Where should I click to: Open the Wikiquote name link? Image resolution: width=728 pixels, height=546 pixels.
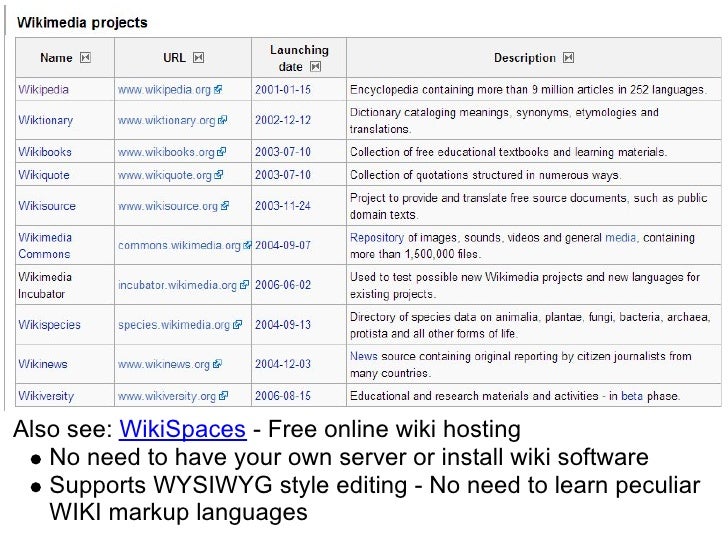(x=44, y=175)
